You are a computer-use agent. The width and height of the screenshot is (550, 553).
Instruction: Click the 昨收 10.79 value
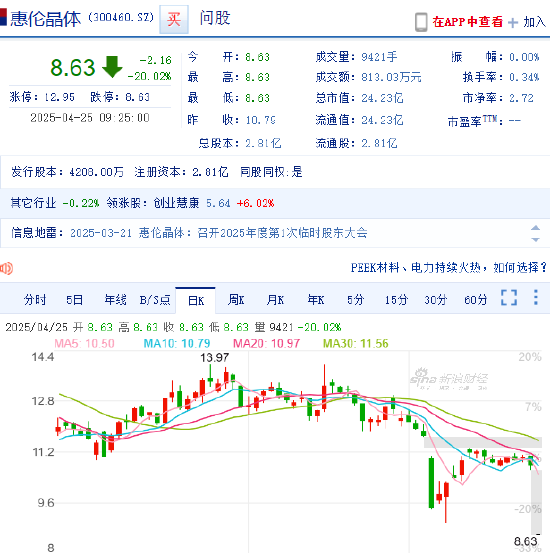(260, 120)
